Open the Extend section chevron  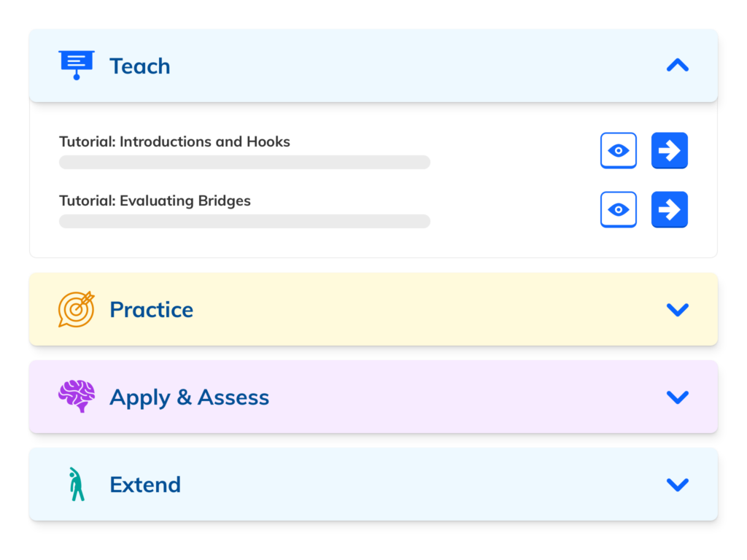[x=677, y=483]
